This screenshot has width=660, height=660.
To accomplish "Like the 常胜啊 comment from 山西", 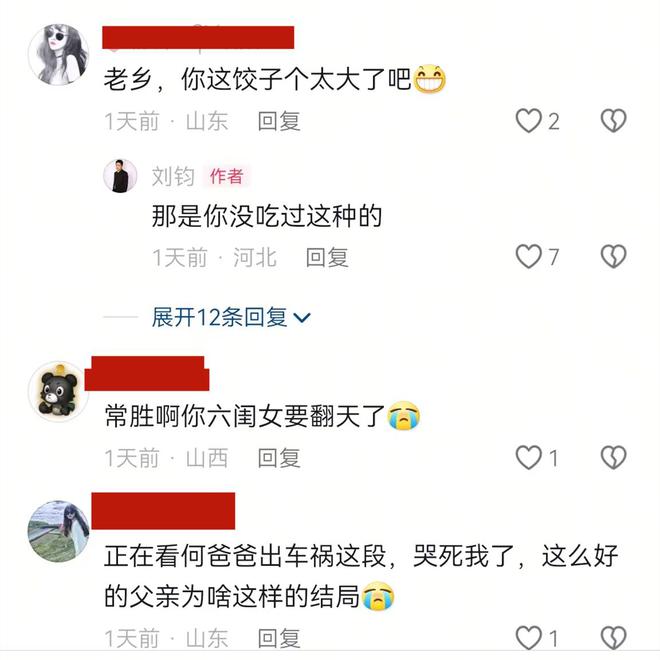I will pyautogui.click(x=529, y=457).
